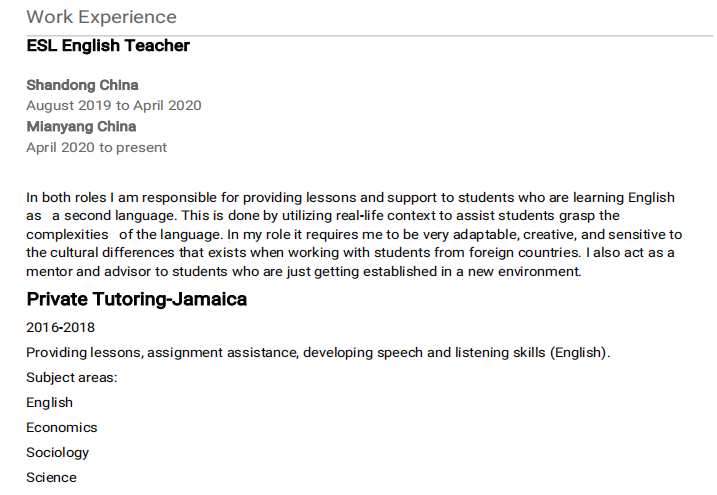Click the Private Tutoring-Jamaica heading
717x495 pixels.
pyautogui.click(x=136, y=299)
